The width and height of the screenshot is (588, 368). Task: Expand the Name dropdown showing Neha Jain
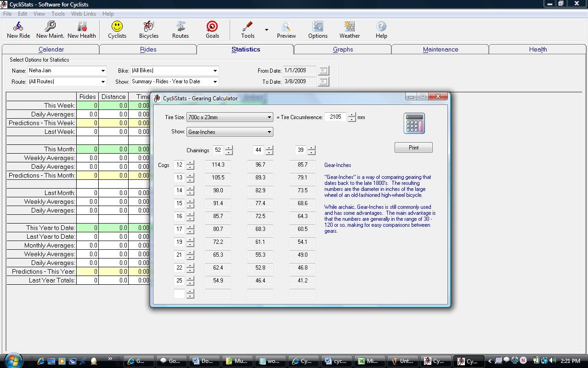point(103,70)
